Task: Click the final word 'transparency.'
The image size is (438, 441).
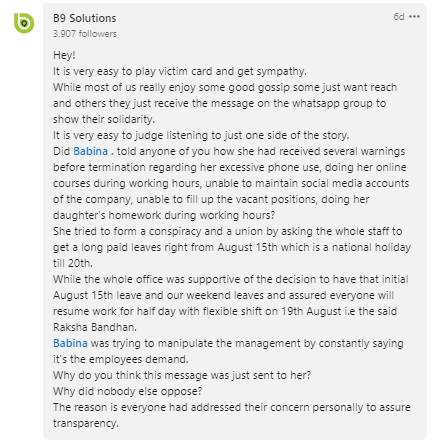Action: click(x=86, y=423)
